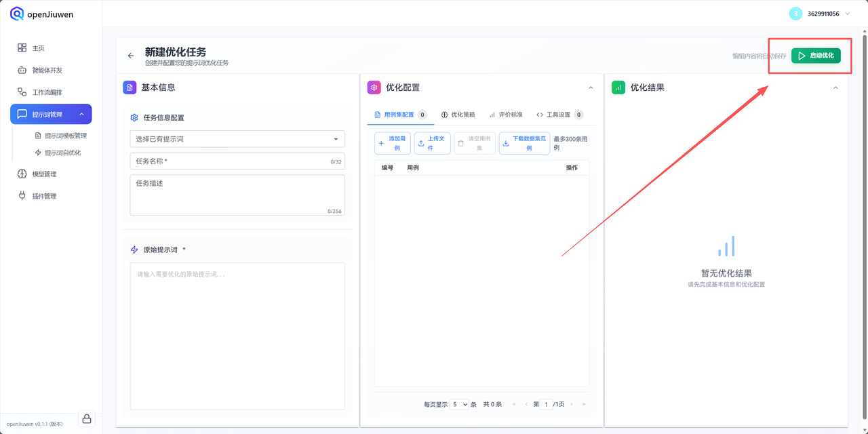Switch to the 优化策略 tab
868x434 pixels.
point(458,115)
